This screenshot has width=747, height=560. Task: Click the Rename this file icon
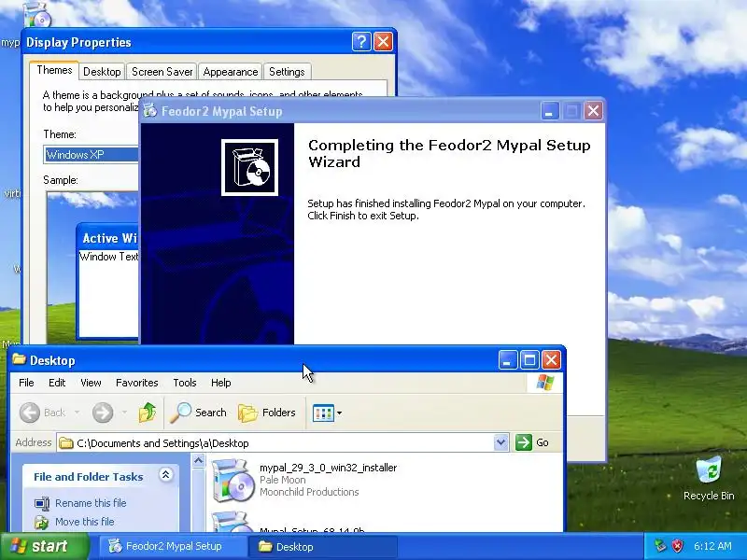pos(41,503)
